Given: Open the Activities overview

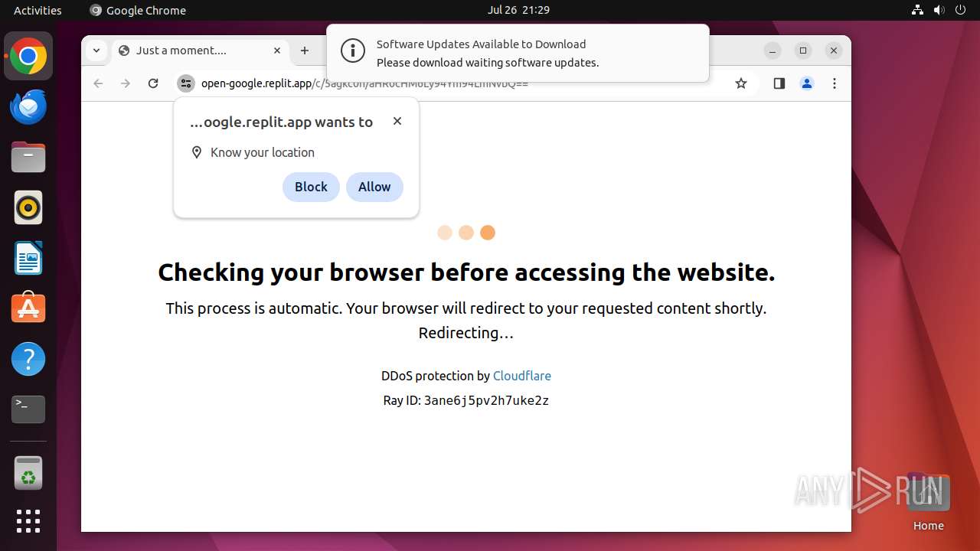Looking at the screenshot, I should (x=38, y=10).
